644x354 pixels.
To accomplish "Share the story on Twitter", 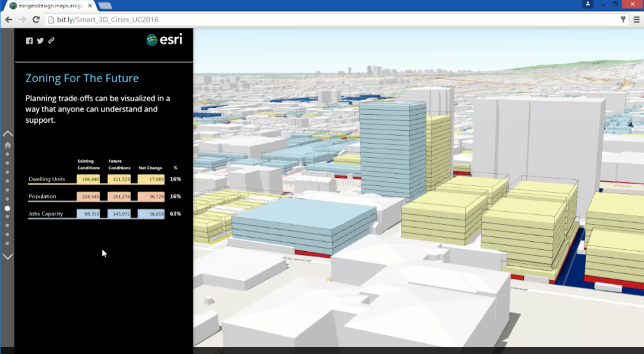I will point(40,41).
